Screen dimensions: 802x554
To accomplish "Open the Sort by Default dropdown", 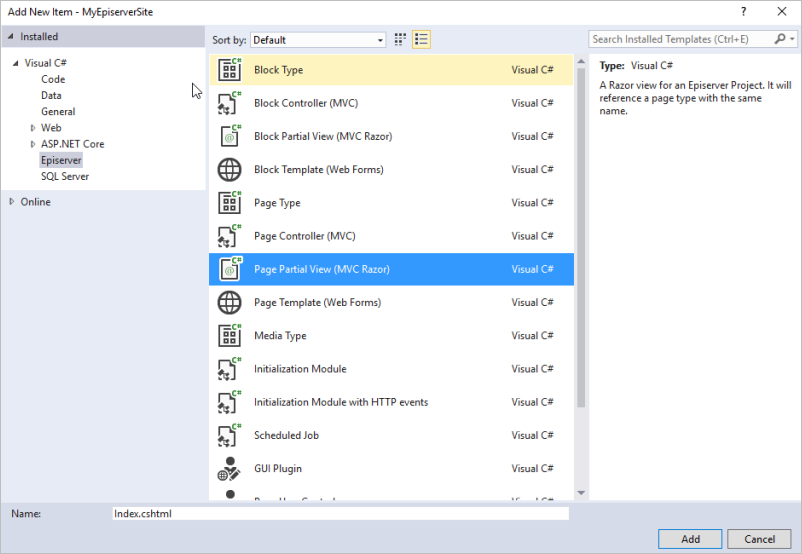I will point(318,40).
